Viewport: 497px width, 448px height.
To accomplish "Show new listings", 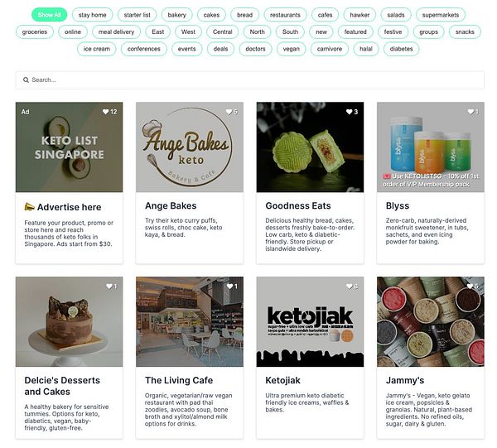I will [321, 32].
